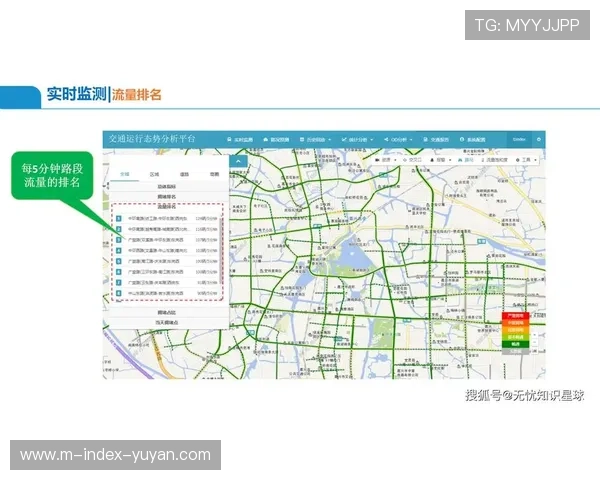This screenshot has width=600, height=480.
Task: Click the red severe congestion legend swatch
Action: [x=515, y=316]
